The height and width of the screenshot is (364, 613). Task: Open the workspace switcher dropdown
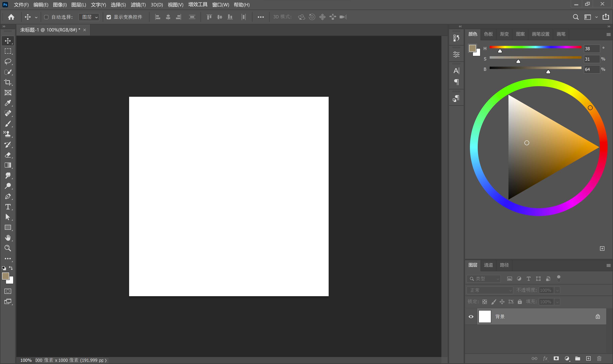(x=590, y=17)
